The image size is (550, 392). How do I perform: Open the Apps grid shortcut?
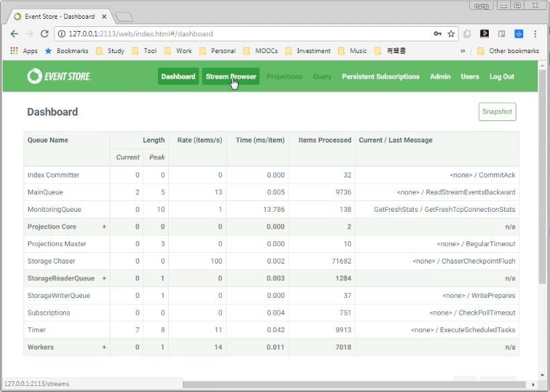(24, 51)
